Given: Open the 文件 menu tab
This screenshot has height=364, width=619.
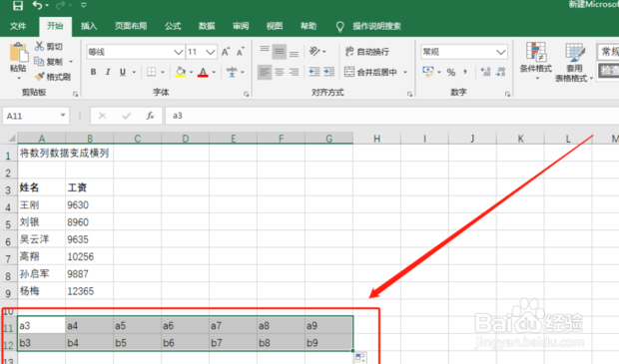Looking at the screenshot, I should click(18, 26).
